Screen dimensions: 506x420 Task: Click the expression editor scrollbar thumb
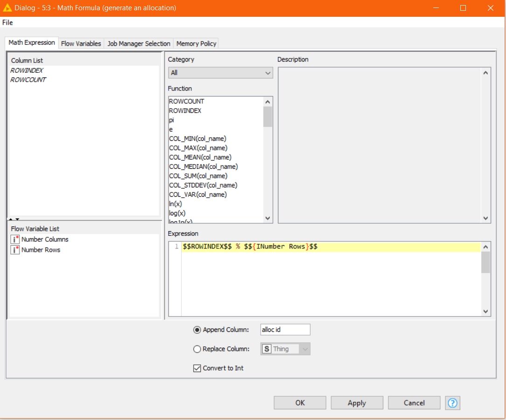pos(485,262)
